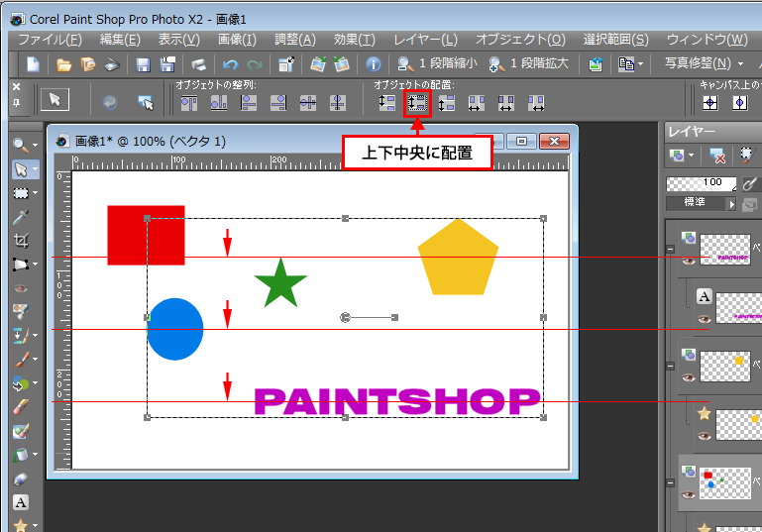This screenshot has width=762, height=532.
Task: Collapse the pentagon vector layer group
Action: (670, 366)
